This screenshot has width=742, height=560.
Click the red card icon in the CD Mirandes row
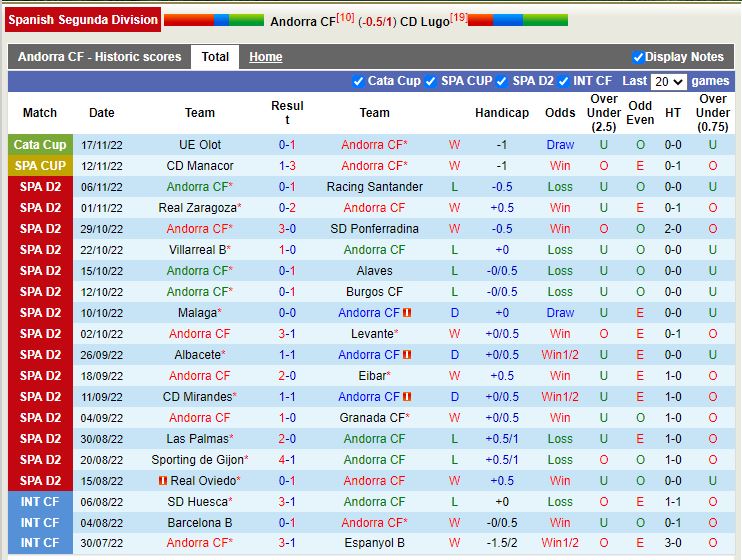tap(407, 397)
